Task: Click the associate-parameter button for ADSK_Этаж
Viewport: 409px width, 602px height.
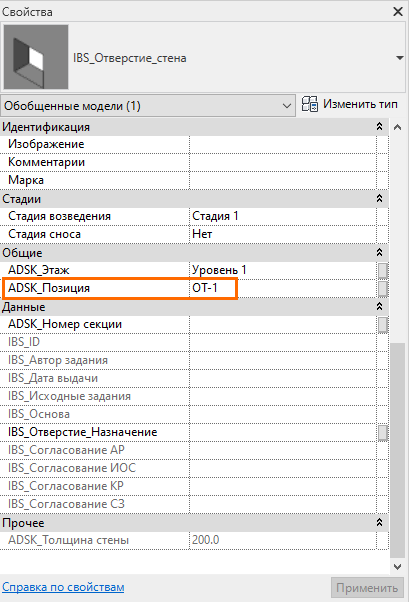Action: 383,270
